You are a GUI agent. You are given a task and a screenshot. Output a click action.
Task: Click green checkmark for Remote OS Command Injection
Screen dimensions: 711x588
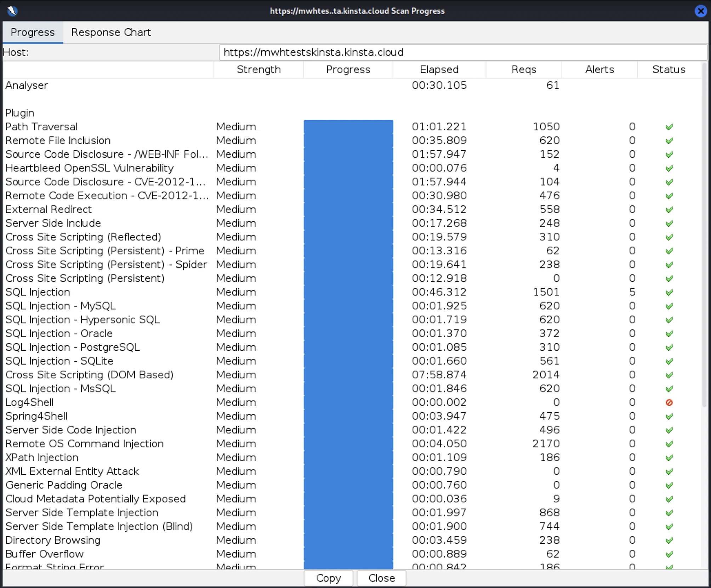point(669,444)
